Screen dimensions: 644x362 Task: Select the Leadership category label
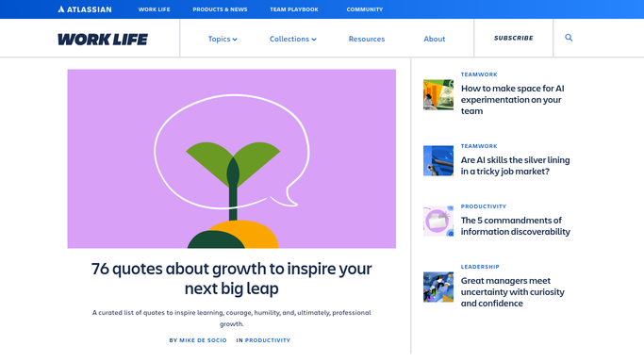click(x=480, y=267)
